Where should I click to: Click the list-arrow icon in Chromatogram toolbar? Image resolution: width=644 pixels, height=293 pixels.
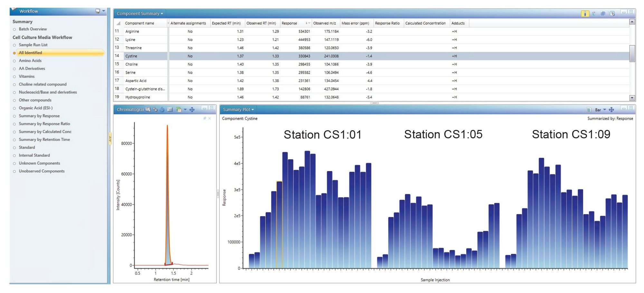(148, 110)
